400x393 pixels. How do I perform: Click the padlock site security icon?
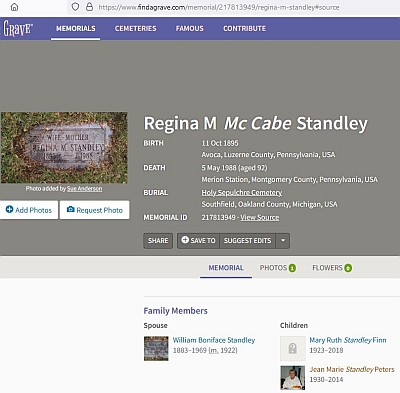(x=89, y=7)
